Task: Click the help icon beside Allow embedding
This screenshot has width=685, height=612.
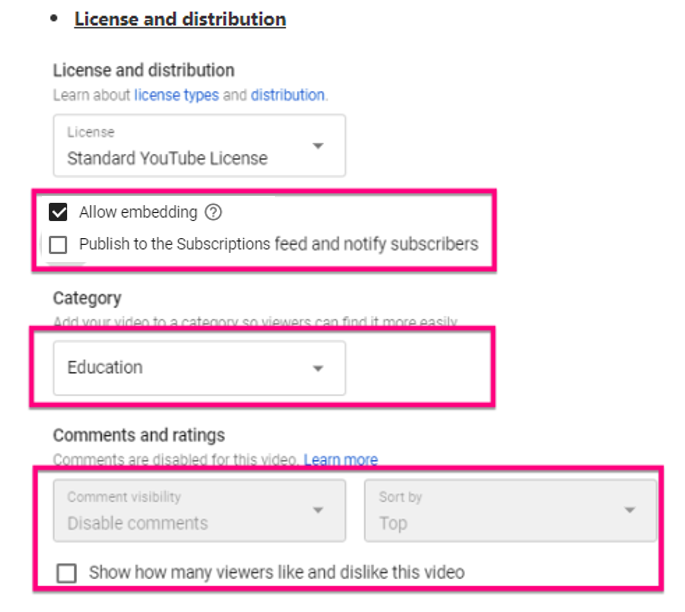Action: [x=213, y=212]
